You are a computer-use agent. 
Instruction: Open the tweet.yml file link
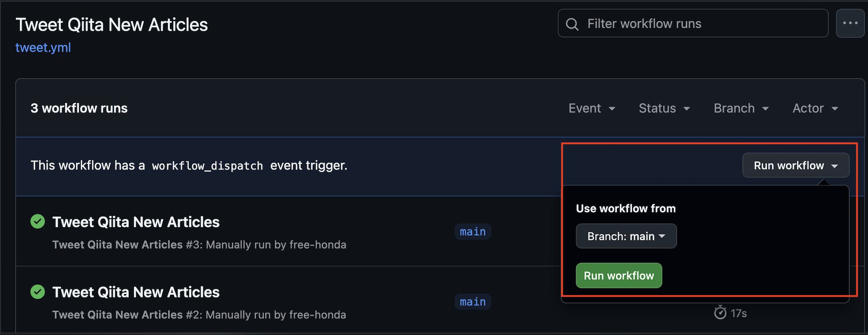point(43,48)
